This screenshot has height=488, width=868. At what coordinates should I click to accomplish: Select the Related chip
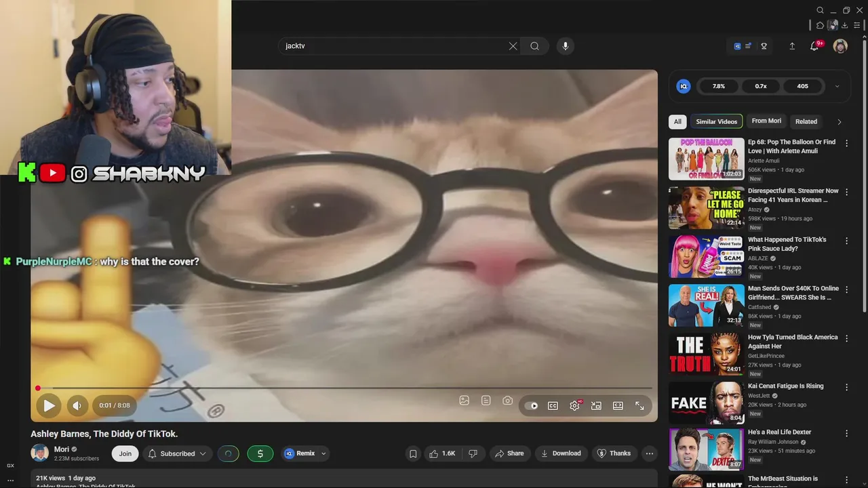click(806, 121)
